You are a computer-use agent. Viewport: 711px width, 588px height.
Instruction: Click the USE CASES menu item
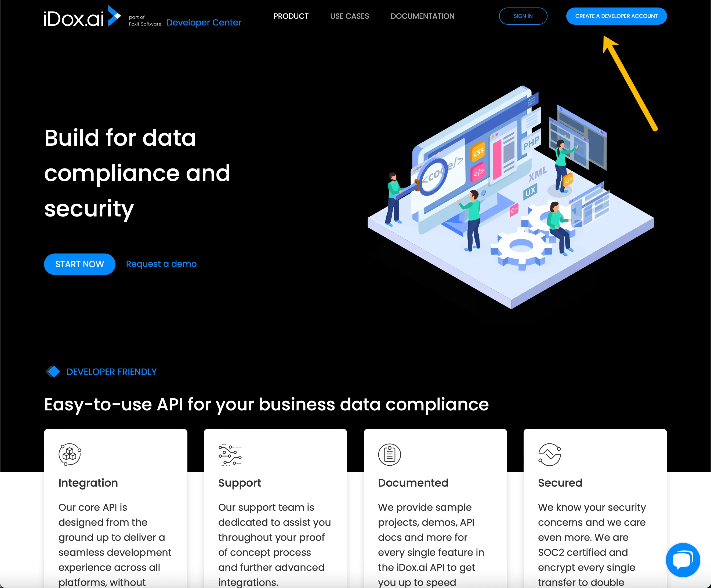pos(349,16)
